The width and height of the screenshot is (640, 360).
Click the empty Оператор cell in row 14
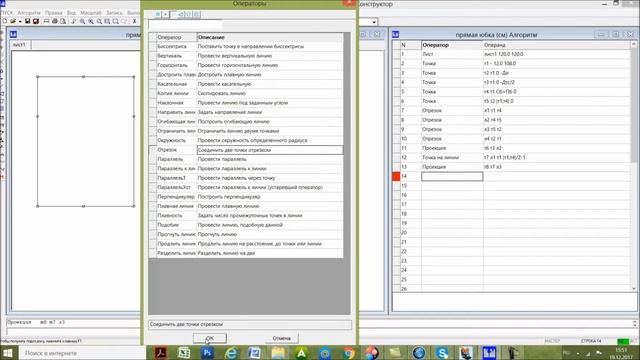tap(452, 176)
